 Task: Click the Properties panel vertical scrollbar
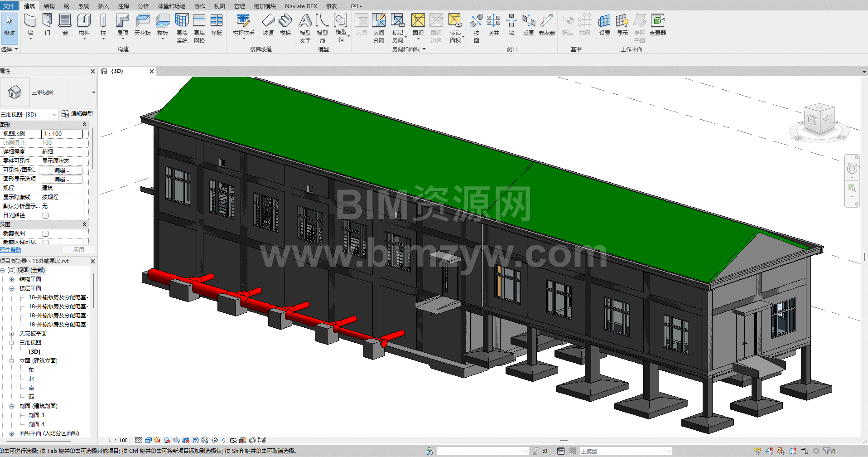(x=93, y=150)
